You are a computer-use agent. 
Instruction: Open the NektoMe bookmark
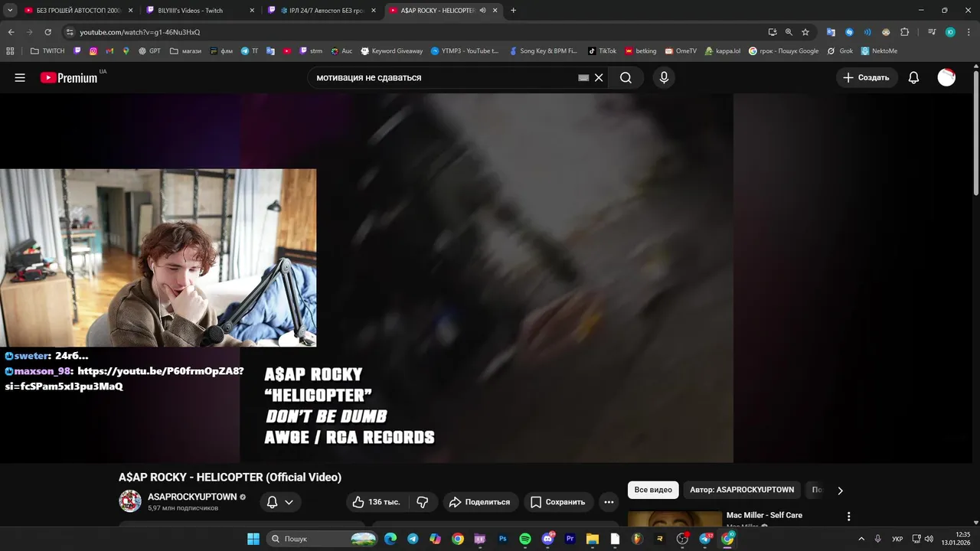pyautogui.click(x=879, y=51)
